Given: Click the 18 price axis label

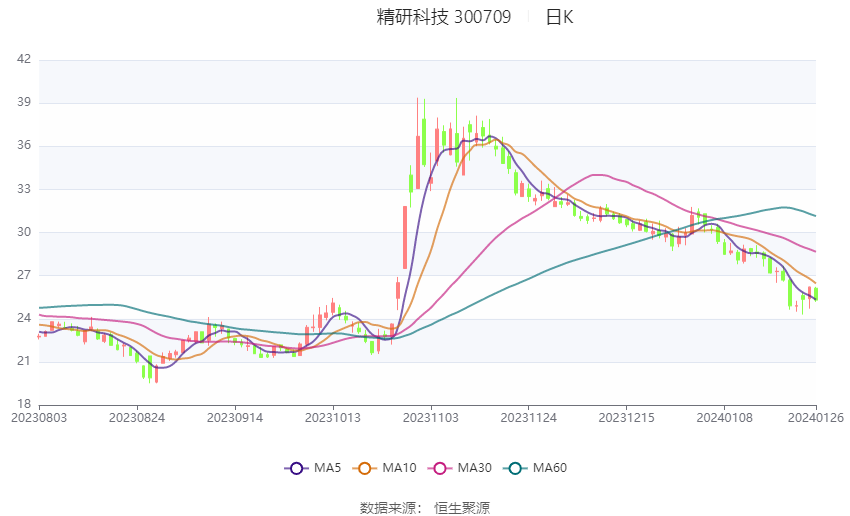Looking at the screenshot, I should coord(24,404).
